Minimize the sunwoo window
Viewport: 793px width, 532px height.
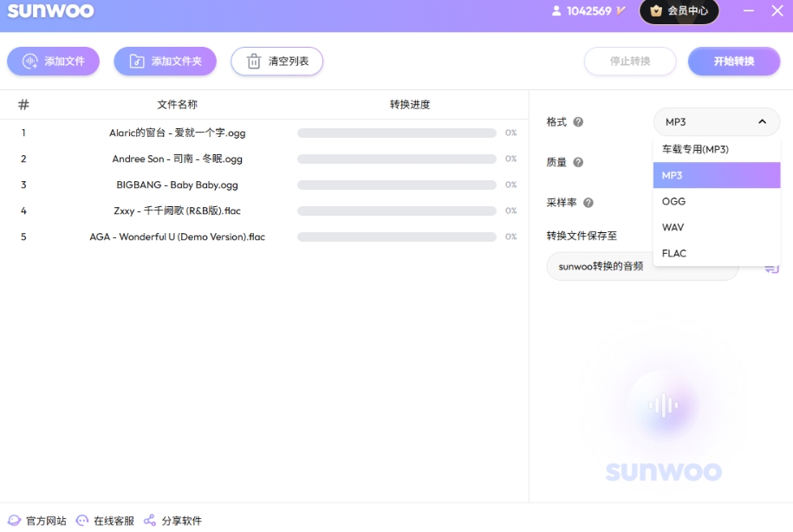749,10
